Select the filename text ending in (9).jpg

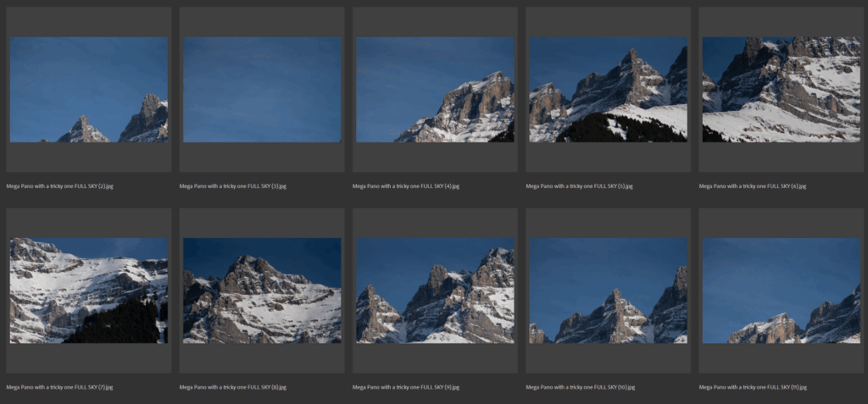(406, 387)
